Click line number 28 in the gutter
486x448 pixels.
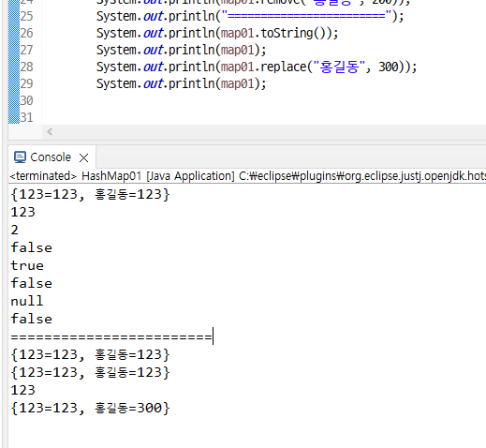[26, 67]
